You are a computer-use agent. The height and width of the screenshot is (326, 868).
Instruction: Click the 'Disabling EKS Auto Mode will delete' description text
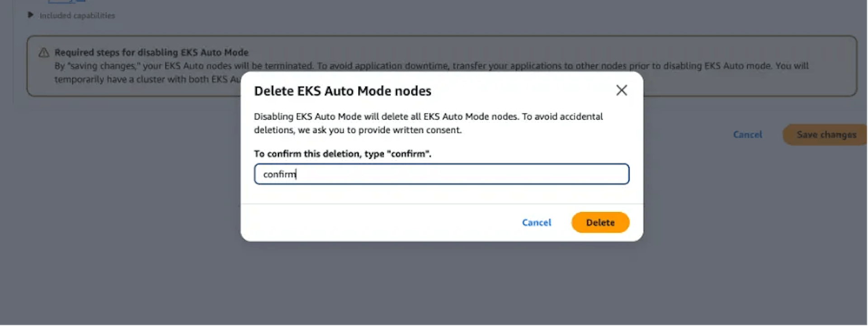pos(428,123)
